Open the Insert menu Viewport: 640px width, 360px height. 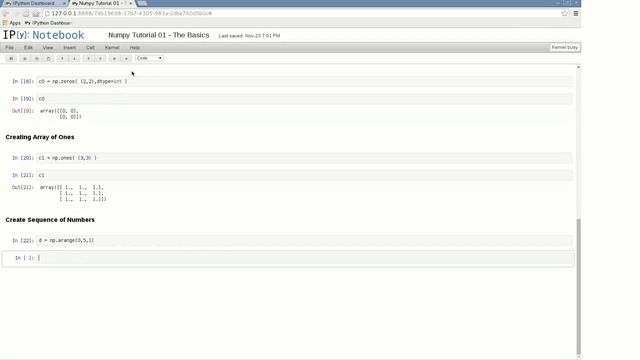pyautogui.click(x=69, y=48)
